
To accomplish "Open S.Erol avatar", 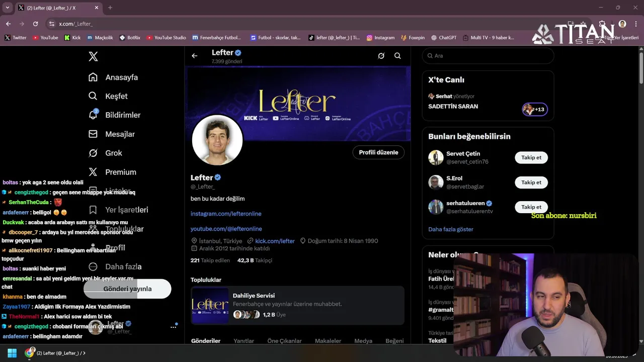I will 436,182.
